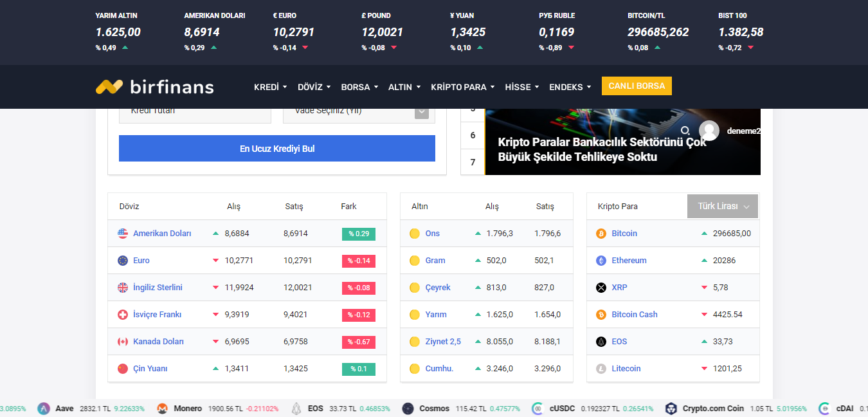Open the Amerikan Doları link
The image size is (868, 417).
tap(162, 234)
